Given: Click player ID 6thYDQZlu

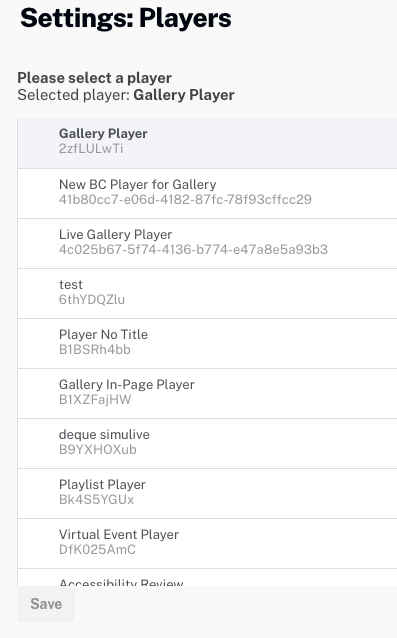Looking at the screenshot, I should [92, 299].
